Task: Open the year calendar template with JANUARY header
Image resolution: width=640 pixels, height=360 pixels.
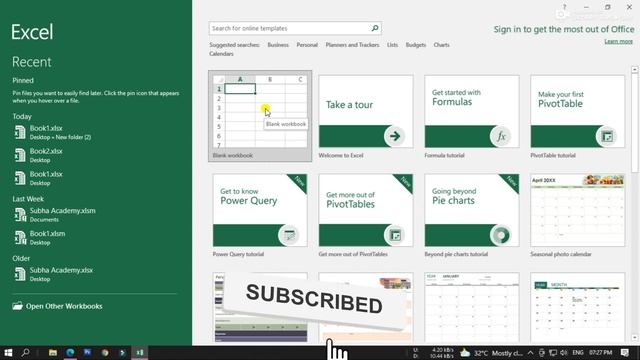Action: 472,308
